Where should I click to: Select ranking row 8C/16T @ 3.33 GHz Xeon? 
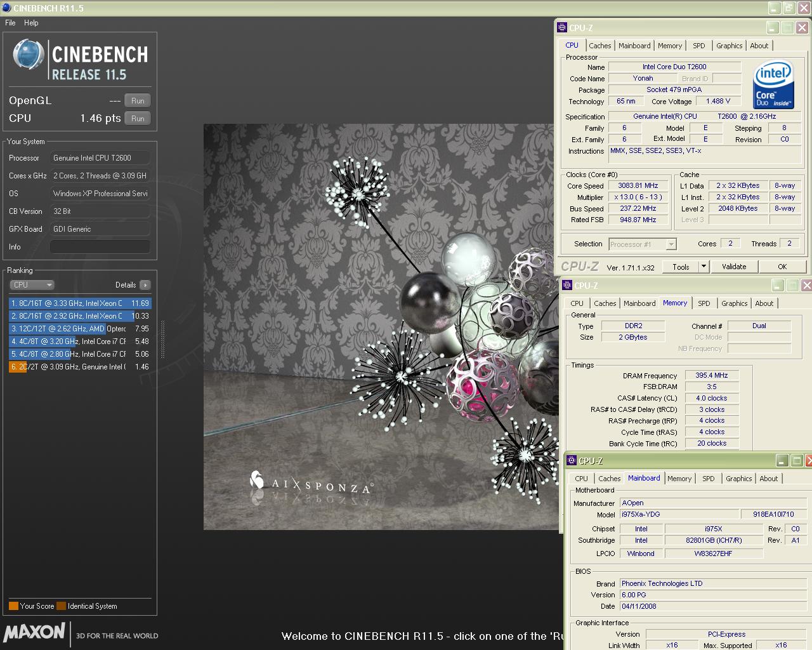click(80, 303)
